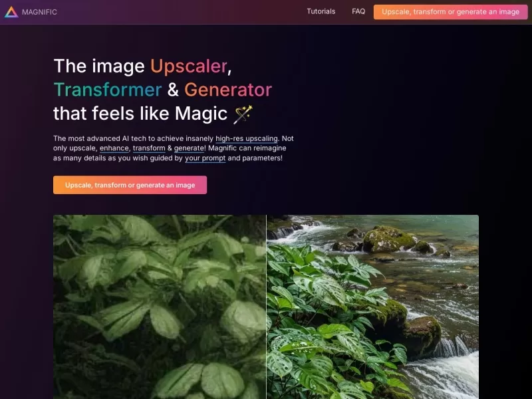
Task: Click the mossy rock in upscaled image
Action: [x=388, y=239]
